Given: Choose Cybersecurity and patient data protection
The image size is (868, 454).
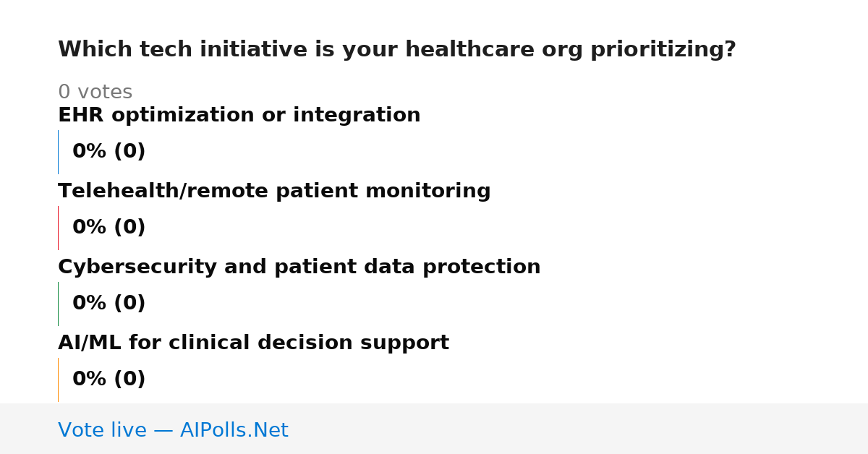Looking at the screenshot, I should pyautogui.click(x=299, y=267).
